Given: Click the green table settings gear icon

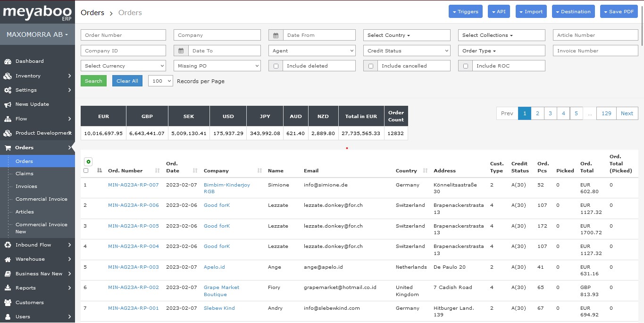Looking at the screenshot, I should 88,161.
